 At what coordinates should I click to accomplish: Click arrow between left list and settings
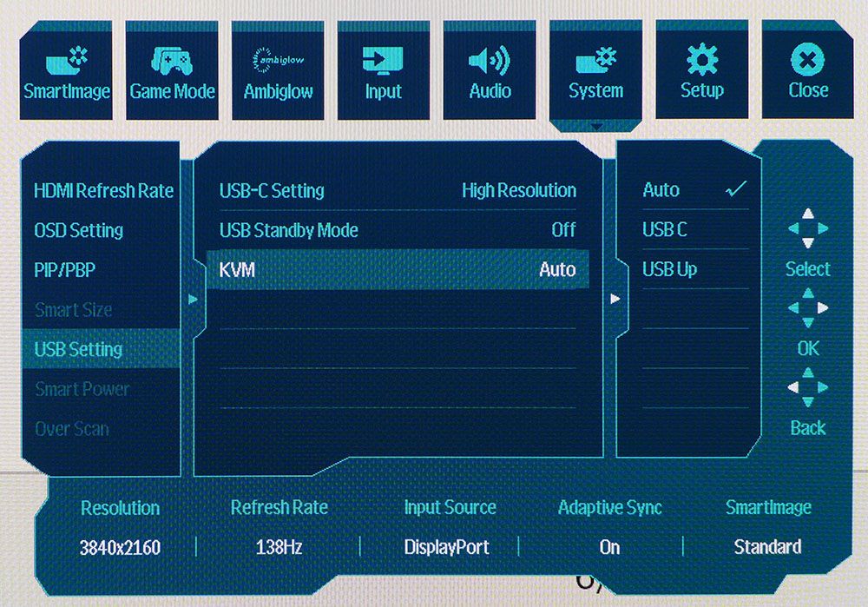194,300
